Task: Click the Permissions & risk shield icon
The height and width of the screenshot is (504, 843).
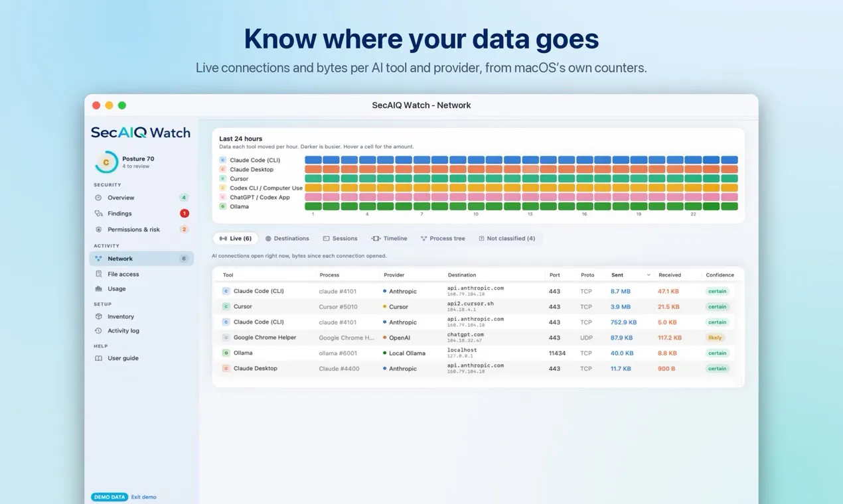Action: click(98, 229)
